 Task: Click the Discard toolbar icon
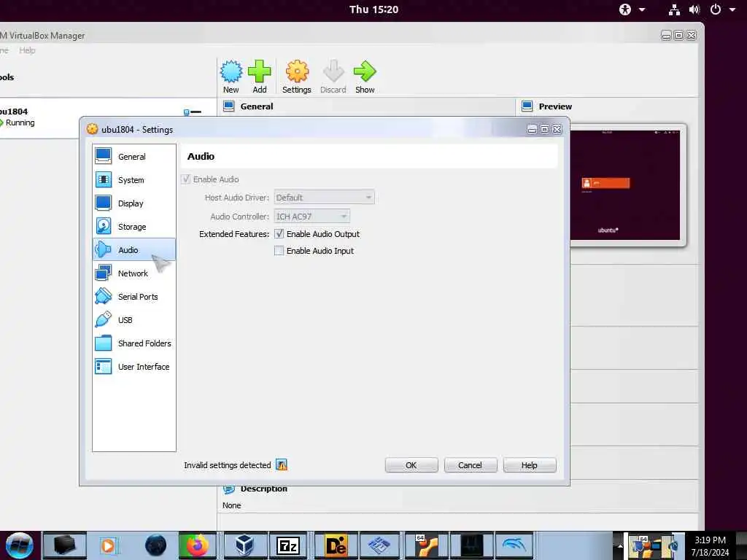pyautogui.click(x=333, y=71)
